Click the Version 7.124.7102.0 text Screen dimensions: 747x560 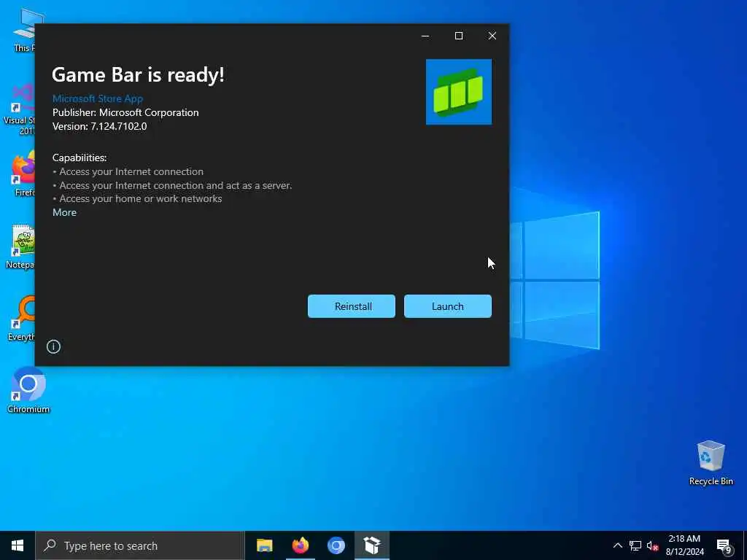tap(99, 126)
